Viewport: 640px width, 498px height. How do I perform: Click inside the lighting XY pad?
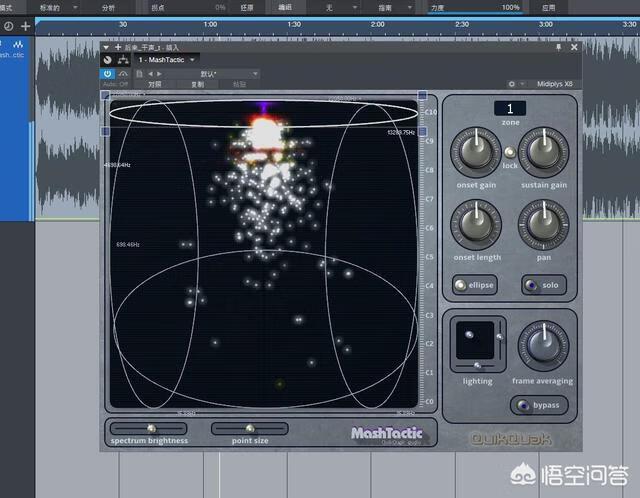(475, 340)
